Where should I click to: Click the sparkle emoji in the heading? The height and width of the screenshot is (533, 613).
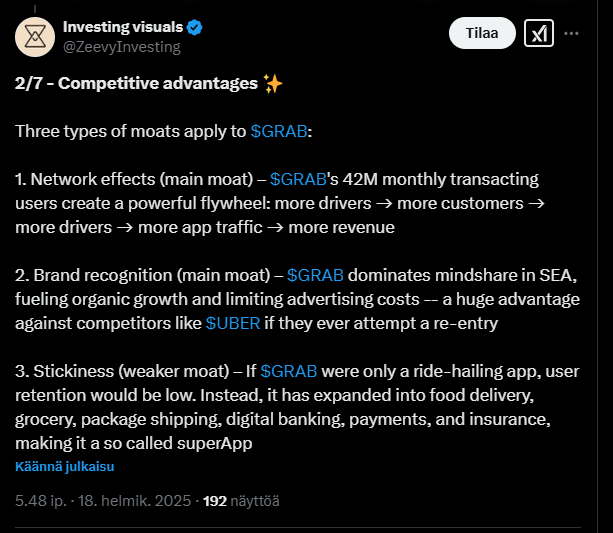pyautogui.click(x=272, y=83)
